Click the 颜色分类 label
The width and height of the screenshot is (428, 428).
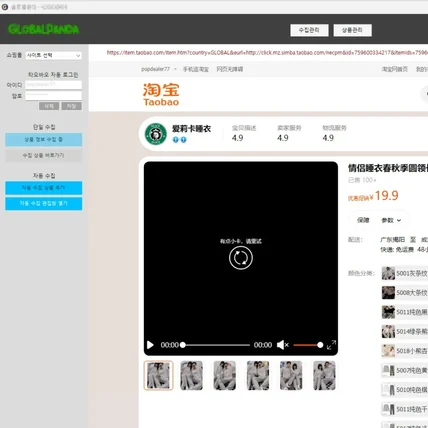[x=361, y=273]
